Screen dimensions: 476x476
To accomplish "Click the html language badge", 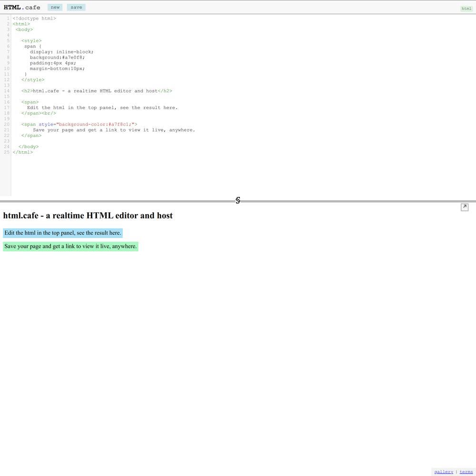I will click(466, 9).
